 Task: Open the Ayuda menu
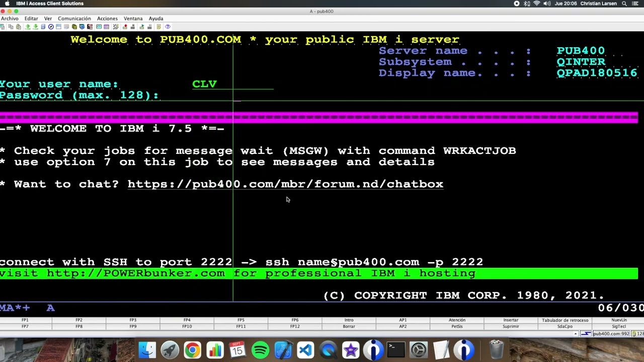156,19
